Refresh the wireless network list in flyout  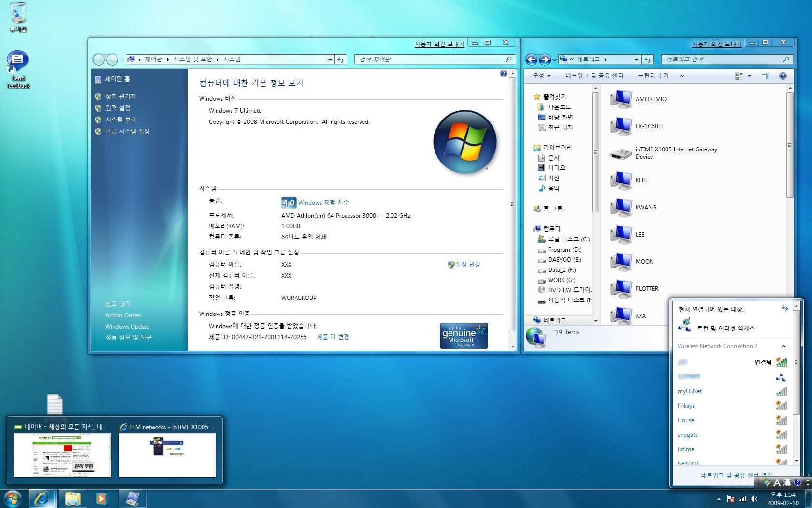click(784, 308)
